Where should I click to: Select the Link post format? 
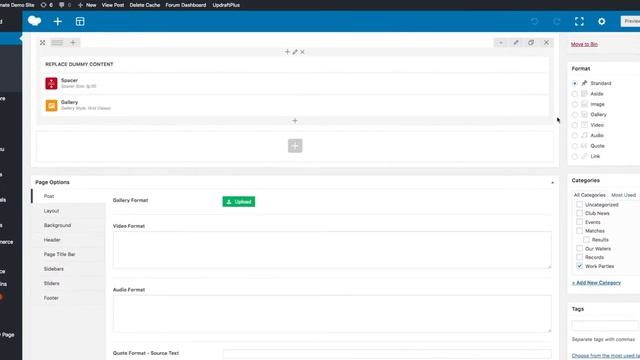[575, 156]
